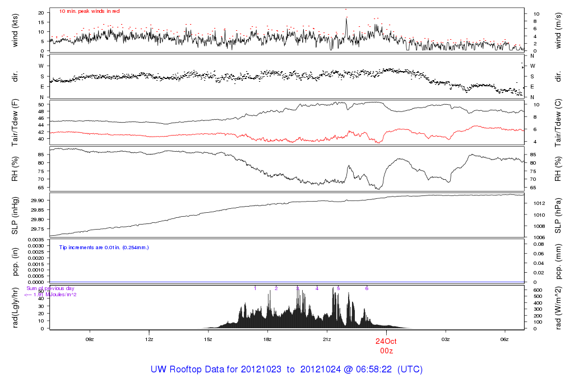The height and width of the screenshot is (392, 574).
Task: Click 'Tip increments are 0.01in.' note
Action: pos(104,246)
